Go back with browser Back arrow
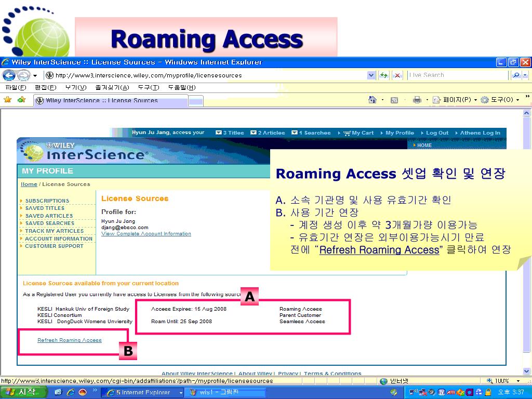 [x=9, y=75]
